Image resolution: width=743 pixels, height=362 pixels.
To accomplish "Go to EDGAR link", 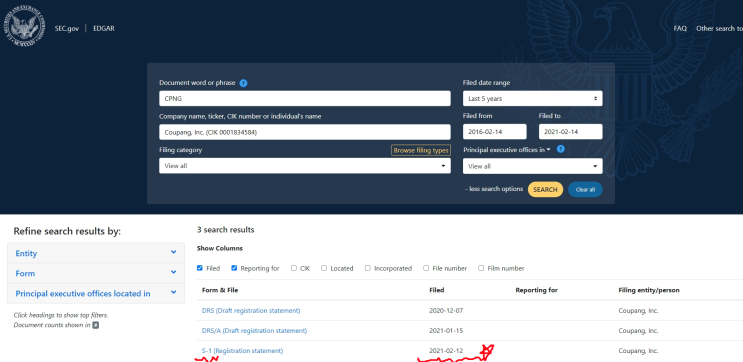I will tap(104, 28).
